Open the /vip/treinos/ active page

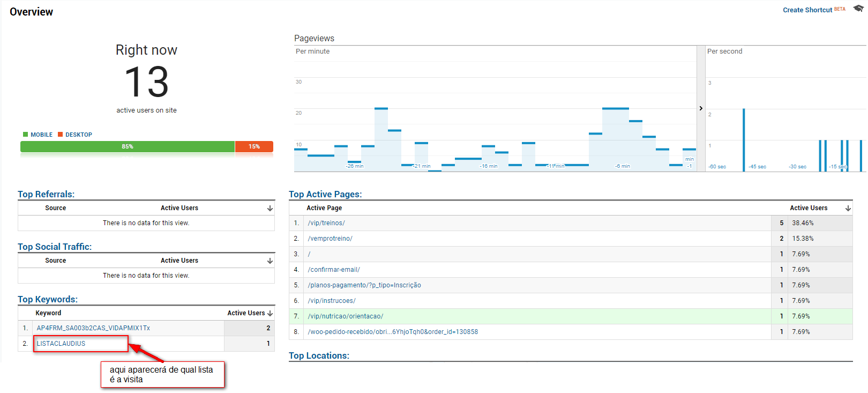[326, 223]
